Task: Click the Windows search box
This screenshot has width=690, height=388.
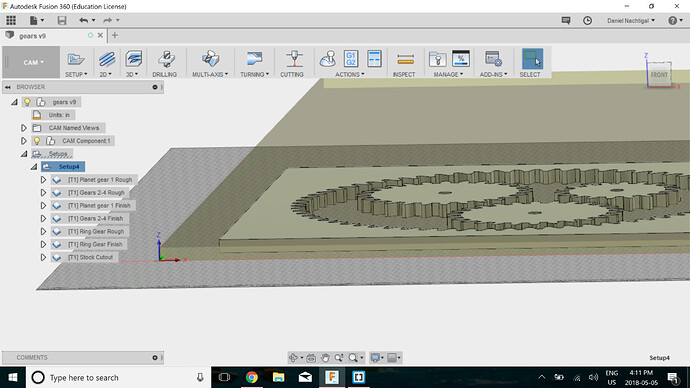Action: click(118, 377)
